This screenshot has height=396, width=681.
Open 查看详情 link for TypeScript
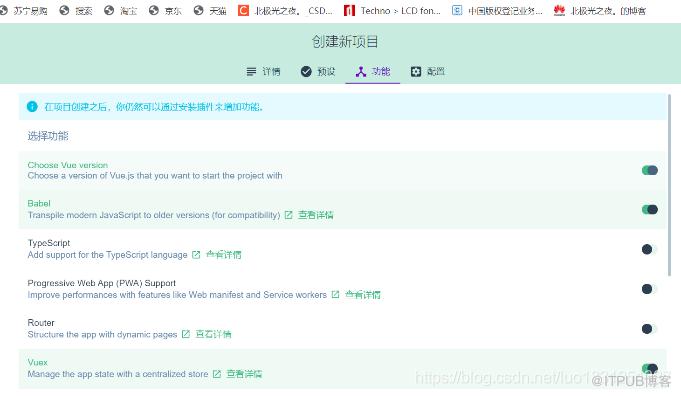click(x=224, y=255)
